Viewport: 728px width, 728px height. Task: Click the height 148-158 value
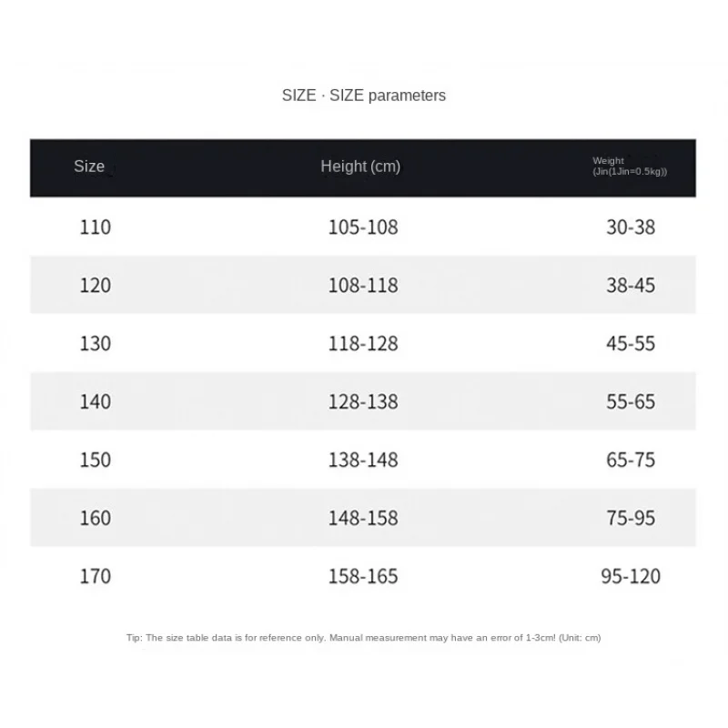[x=363, y=518]
